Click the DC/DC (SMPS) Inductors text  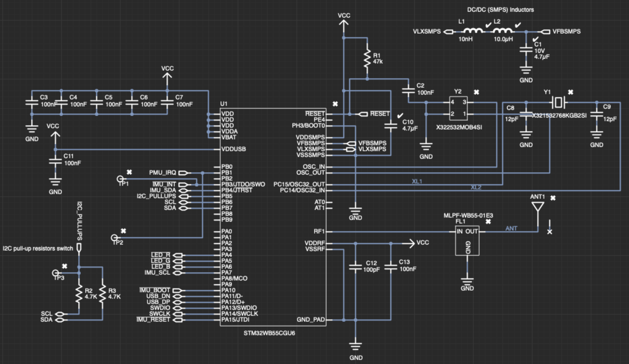(500, 10)
